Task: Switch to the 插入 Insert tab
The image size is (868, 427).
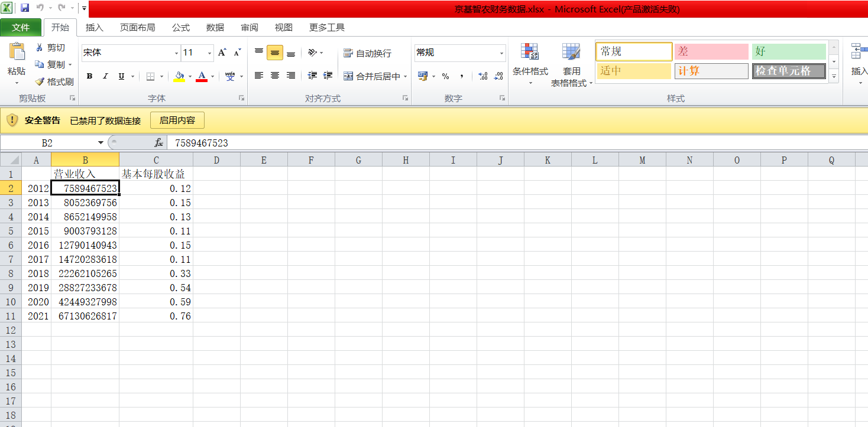Action: coord(95,27)
